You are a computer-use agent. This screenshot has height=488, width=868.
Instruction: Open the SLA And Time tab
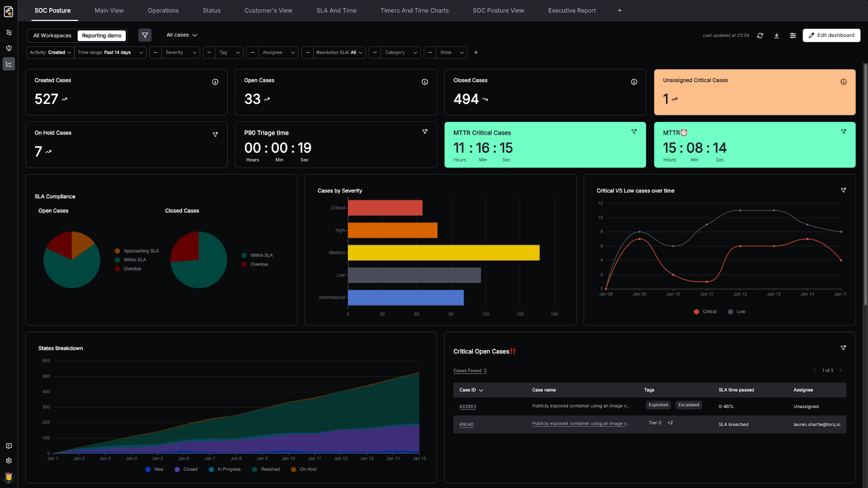[336, 10]
